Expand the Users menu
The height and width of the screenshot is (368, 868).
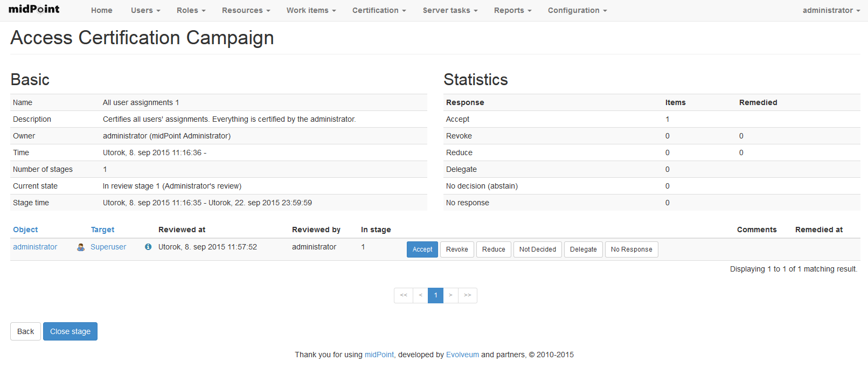point(145,10)
